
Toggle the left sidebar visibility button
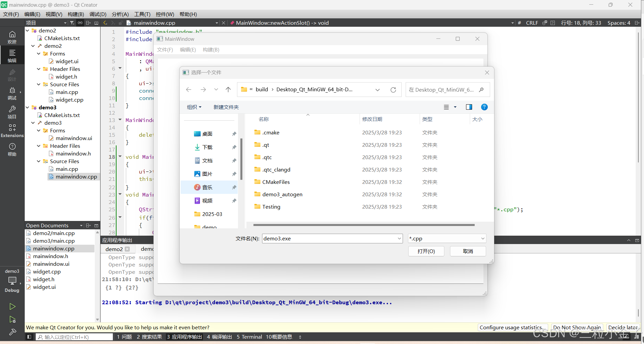[x=29, y=337]
